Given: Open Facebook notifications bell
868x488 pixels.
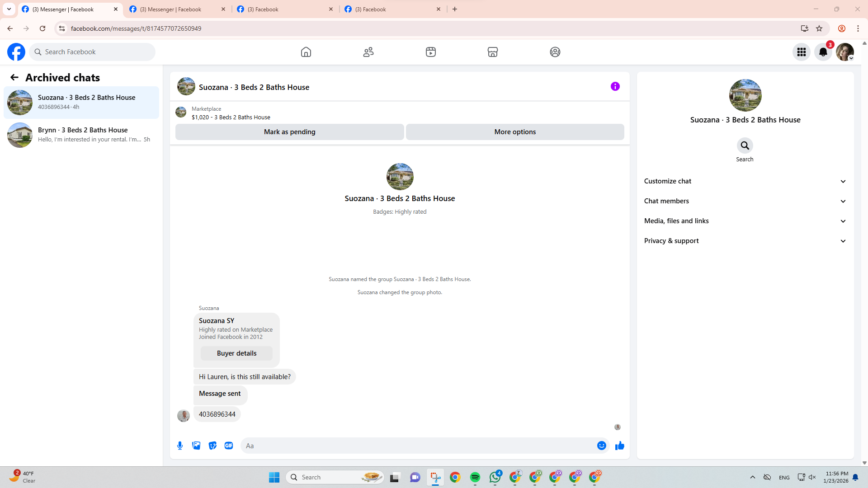Looking at the screenshot, I should [823, 52].
